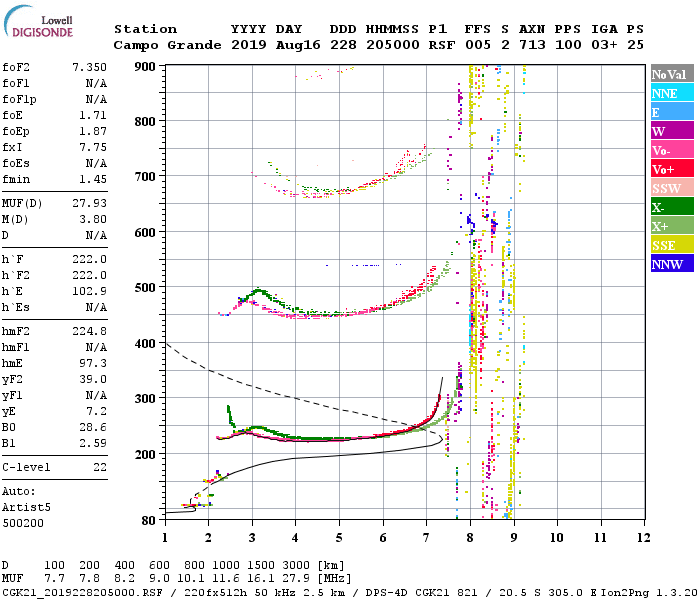Click the Ion2Png 1.3.20 footer text
This screenshot has width=700, height=600.
coord(649,593)
